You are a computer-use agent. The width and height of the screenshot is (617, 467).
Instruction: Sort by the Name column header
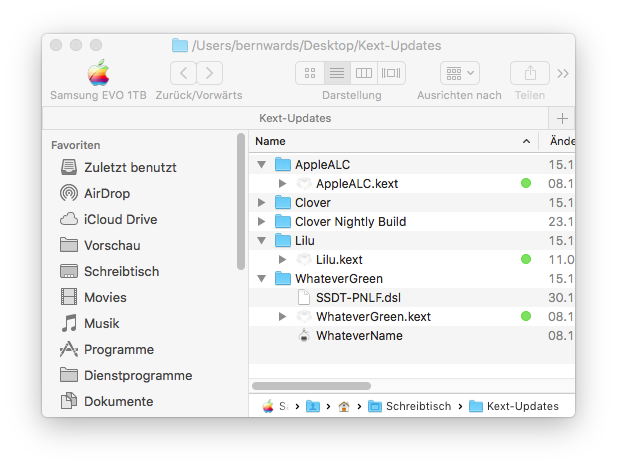[x=390, y=142]
